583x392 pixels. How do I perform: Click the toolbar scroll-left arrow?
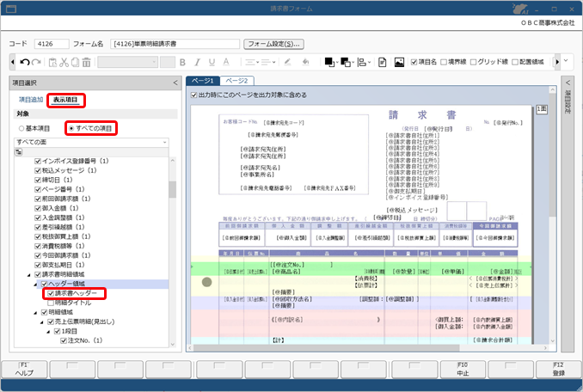click(x=13, y=62)
